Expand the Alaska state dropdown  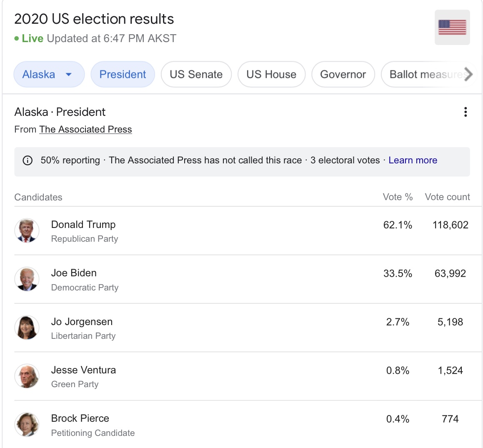point(49,75)
